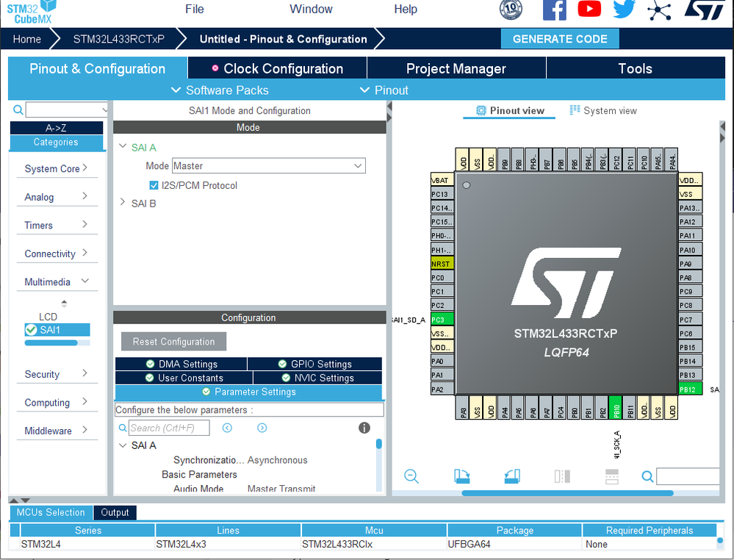Open the Pinout dropdown menu
734x560 pixels.
(x=384, y=90)
